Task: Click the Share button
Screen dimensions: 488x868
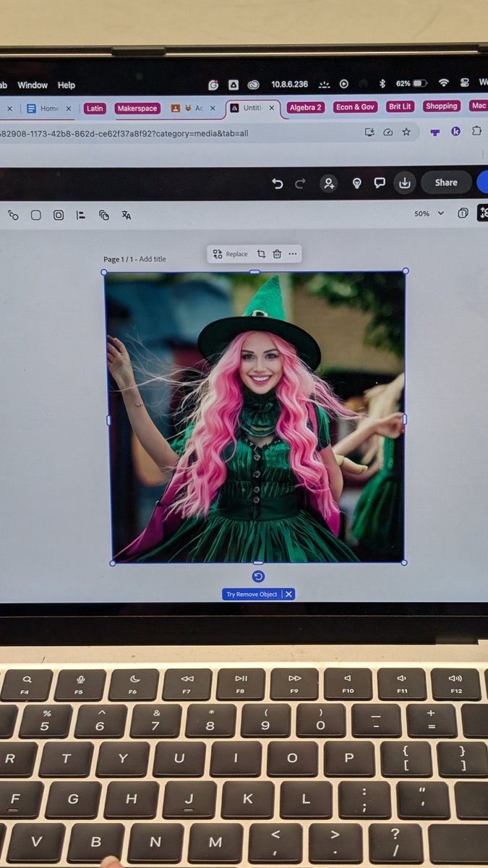Action: point(446,183)
